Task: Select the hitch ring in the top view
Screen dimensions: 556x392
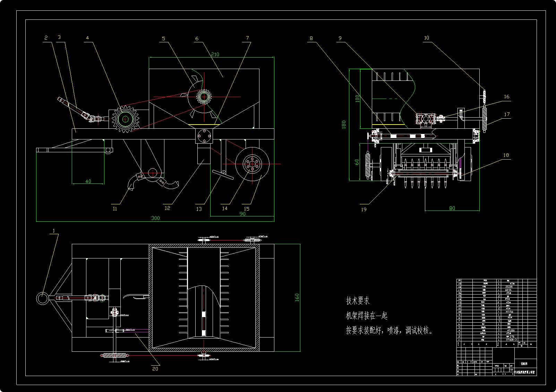Action: tap(43, 298)
